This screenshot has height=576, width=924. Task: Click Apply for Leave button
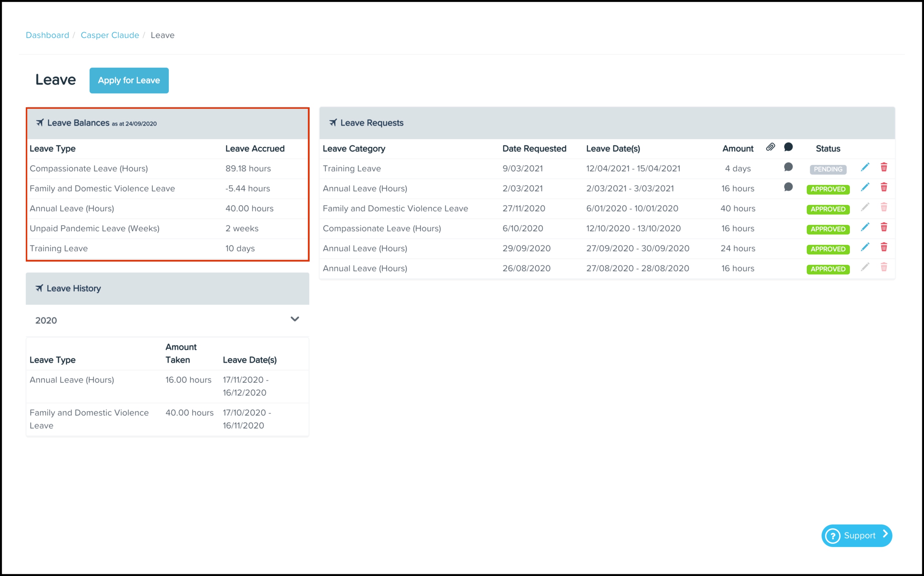pyautogui.click(x=129, y=81)
